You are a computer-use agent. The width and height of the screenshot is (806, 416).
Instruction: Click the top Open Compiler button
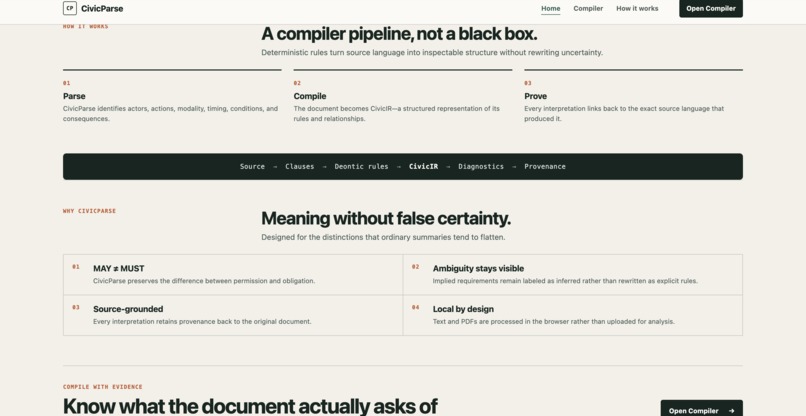pyautogui.click(x=710, y=8)
